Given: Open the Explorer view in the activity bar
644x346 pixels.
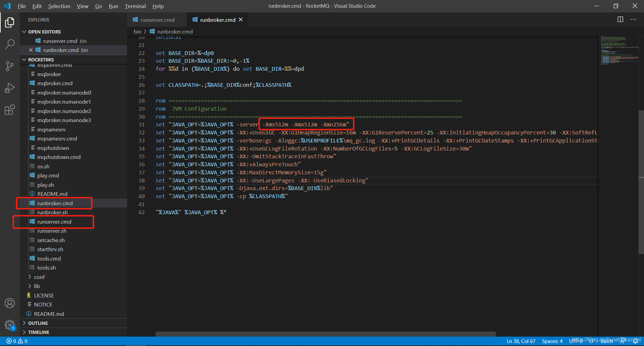Looking at the screenshot, I should pos(10,22).
